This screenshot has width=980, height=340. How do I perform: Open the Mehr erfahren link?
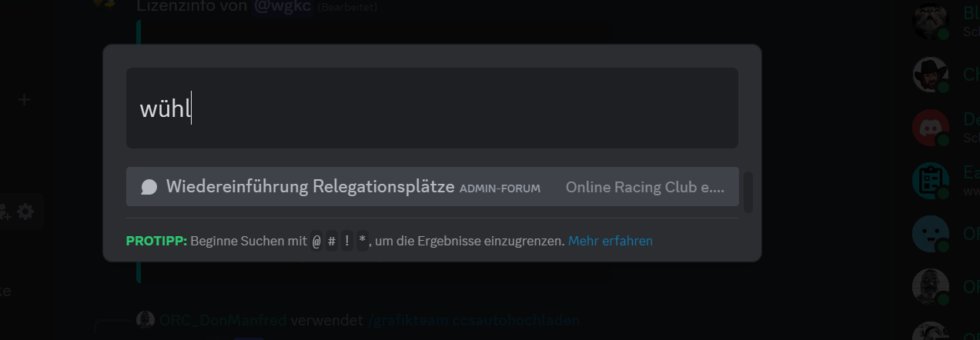tap(610, 241)
